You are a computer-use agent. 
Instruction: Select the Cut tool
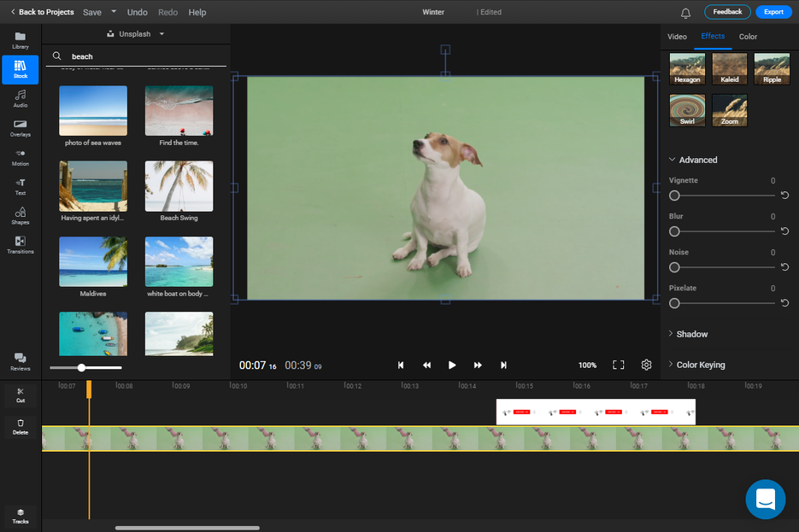(20, 395)
